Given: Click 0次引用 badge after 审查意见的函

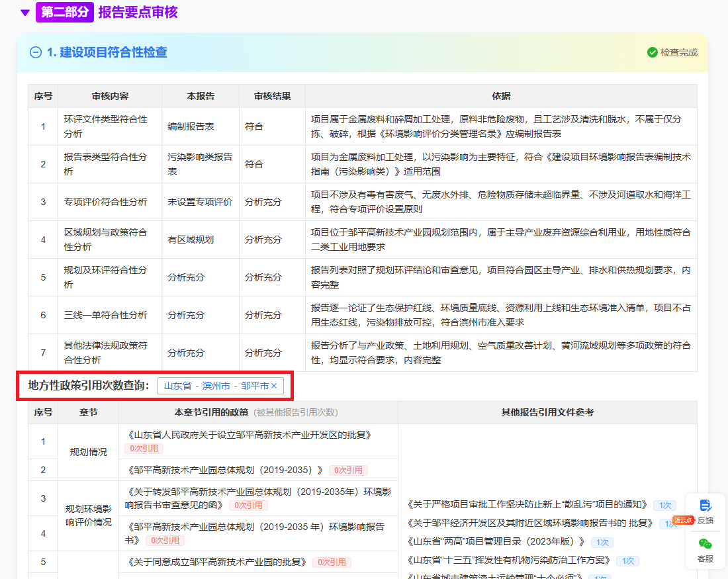Looking at the screenshot, I should tap(248, 506).
